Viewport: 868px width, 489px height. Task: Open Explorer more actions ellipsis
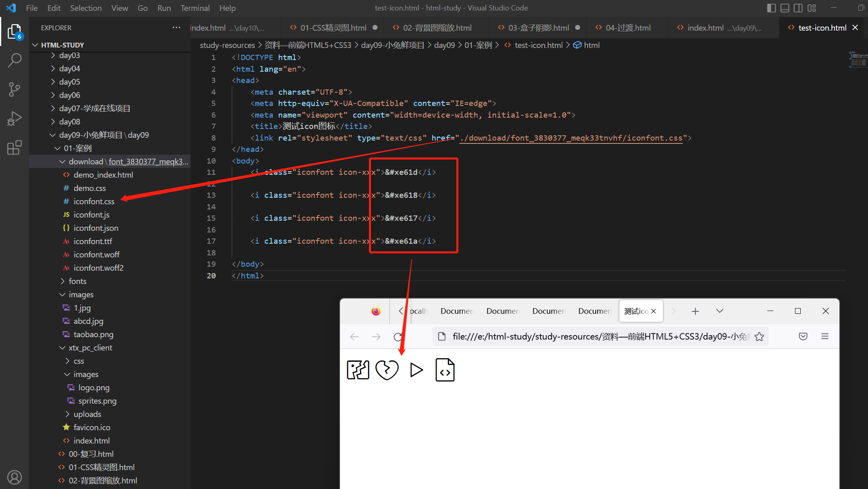point(176,27)
